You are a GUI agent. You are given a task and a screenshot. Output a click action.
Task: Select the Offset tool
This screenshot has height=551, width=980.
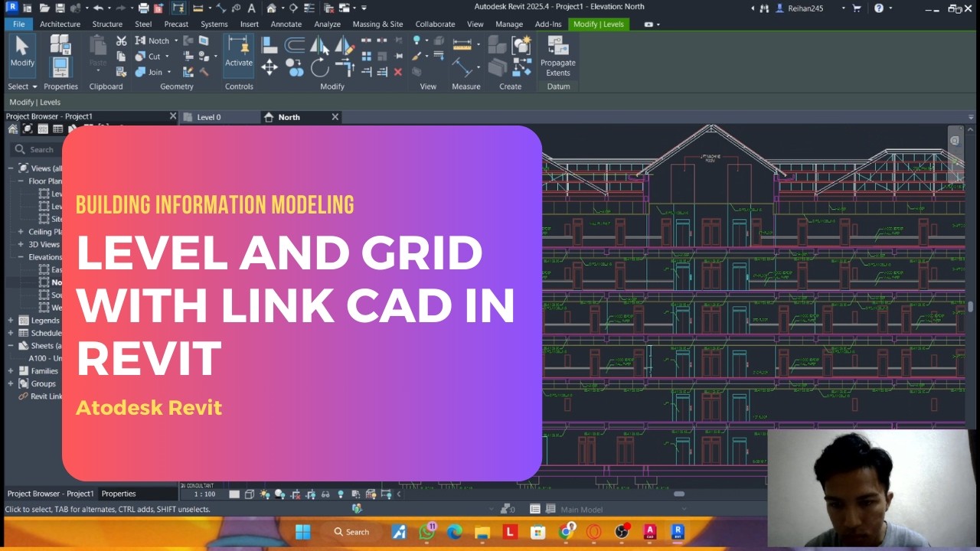(295, 44)
